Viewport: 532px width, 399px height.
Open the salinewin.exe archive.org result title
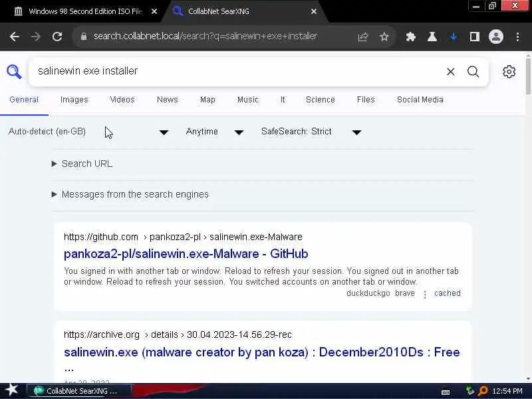(x=261, y=352)
